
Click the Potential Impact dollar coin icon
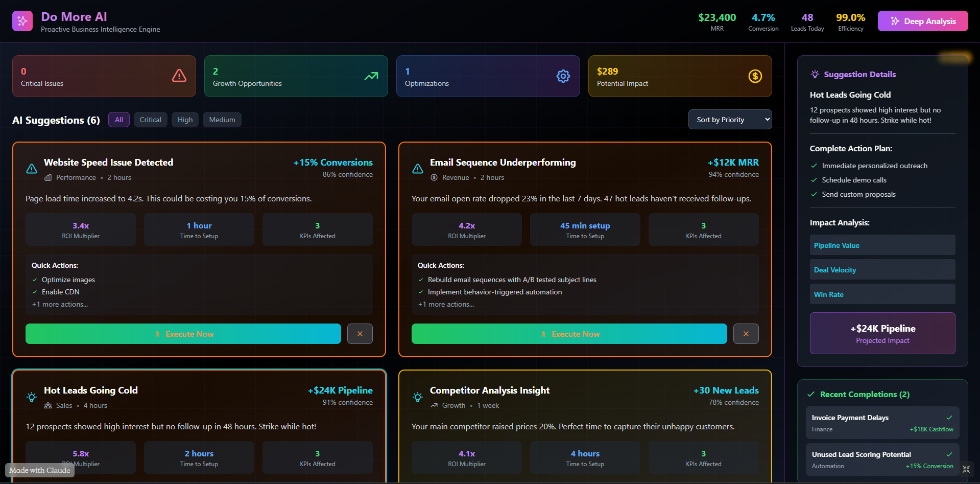[755, 76]
